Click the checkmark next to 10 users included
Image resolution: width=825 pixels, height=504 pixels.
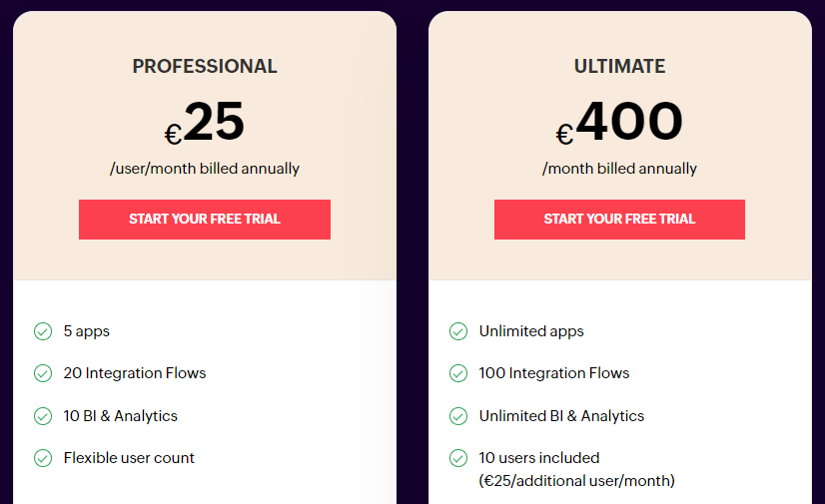point(458,458)
